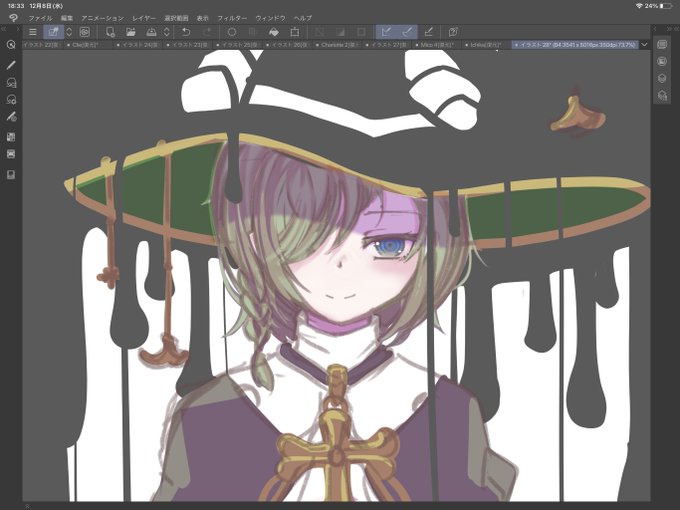Click the clear outside selection icon
The height and width of the screenshot is (510, 680).
(253, 32)
